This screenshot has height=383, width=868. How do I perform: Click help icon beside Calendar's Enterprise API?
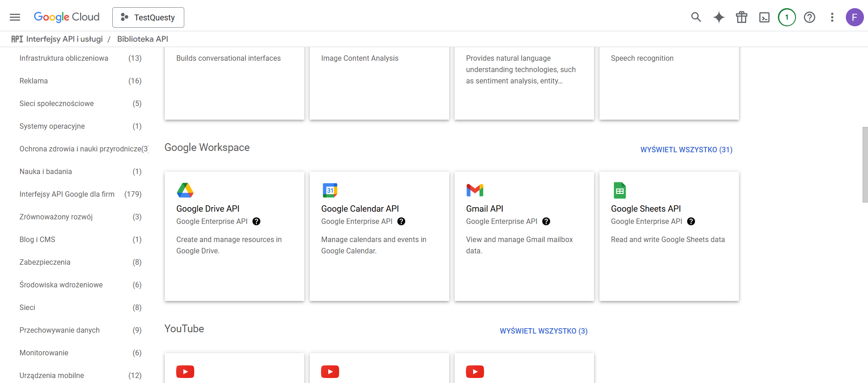point(401,221)
